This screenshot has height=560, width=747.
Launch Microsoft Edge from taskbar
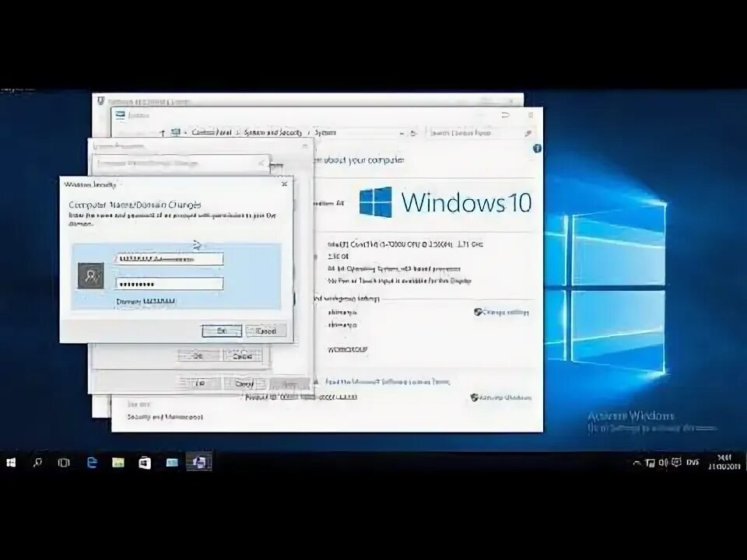point(92,462)
